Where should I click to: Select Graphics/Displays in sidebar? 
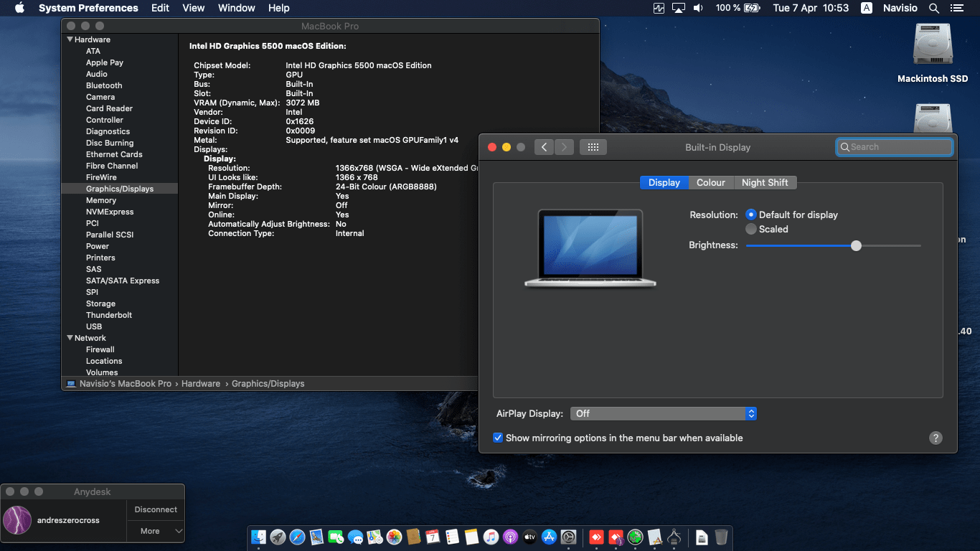point(120,189)
